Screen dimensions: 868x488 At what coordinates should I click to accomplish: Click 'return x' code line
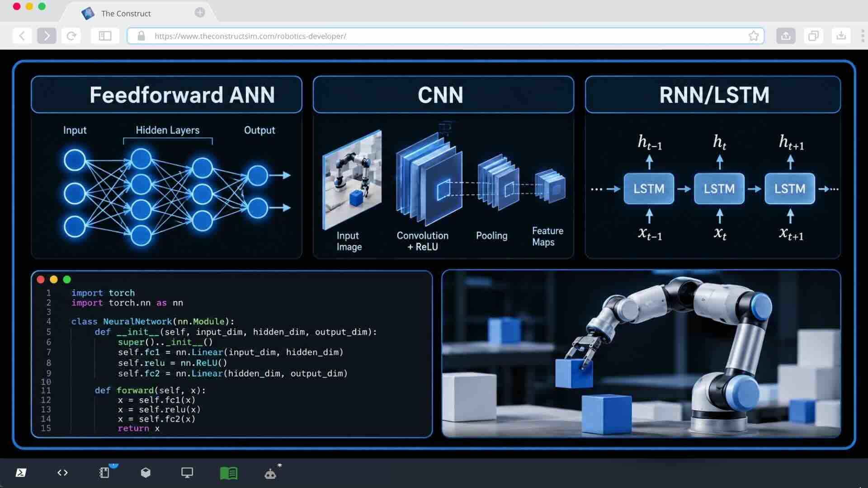[138, 428]
